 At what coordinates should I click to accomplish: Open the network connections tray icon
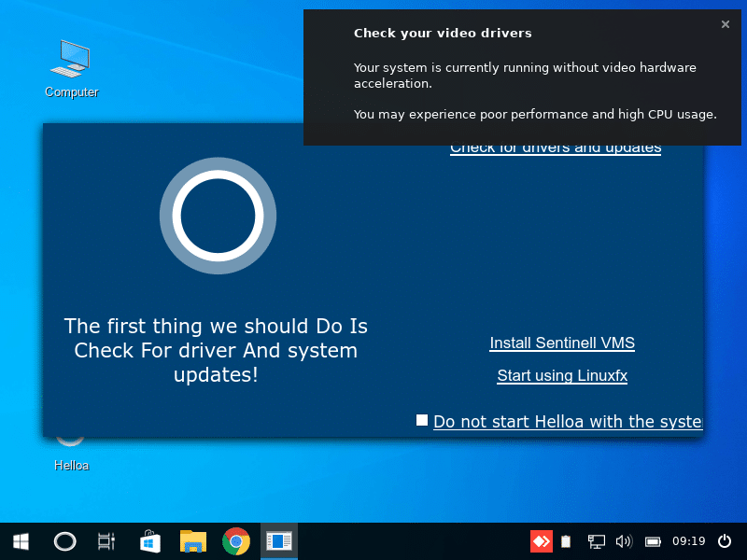[x=596, y=541]
